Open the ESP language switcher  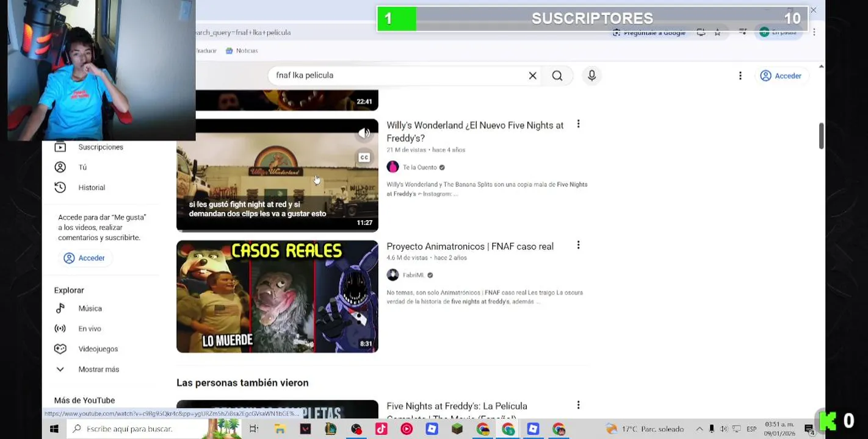751,429
